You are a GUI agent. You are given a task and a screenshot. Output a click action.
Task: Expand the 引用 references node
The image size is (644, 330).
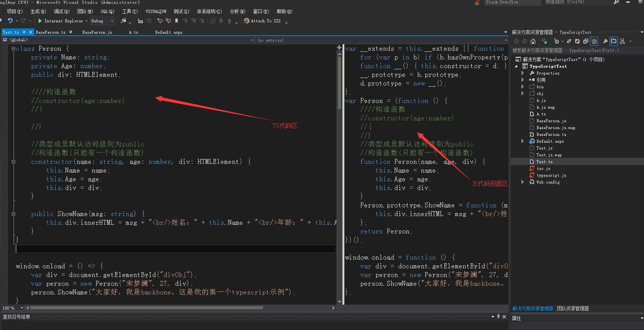pos(523,80)
